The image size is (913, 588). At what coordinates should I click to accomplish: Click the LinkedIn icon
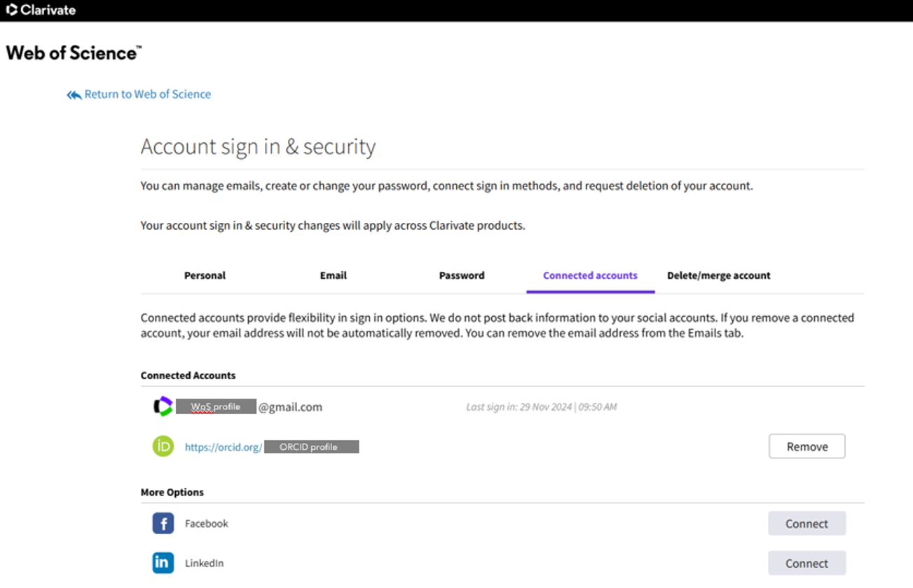tap(163, 563)
